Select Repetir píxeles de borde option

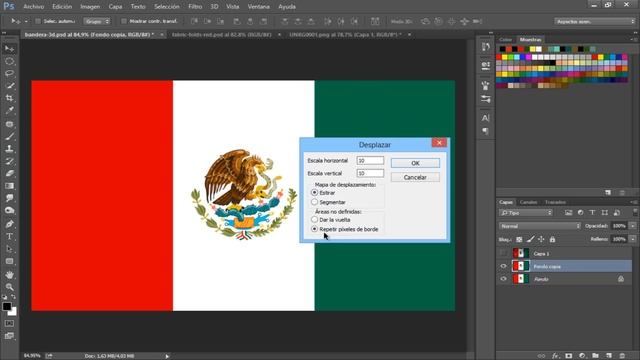pyautogui.click(x=314, y=229)
